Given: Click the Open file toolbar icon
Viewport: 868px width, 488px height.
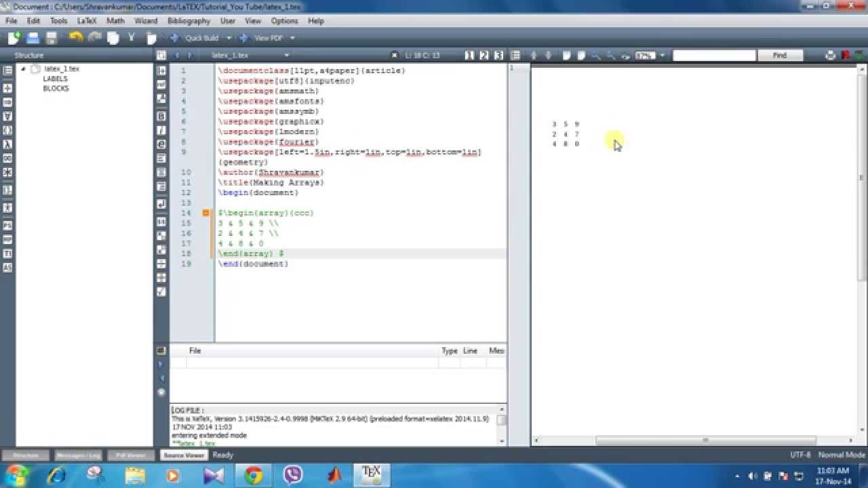Looking at the screenshot, I should pos(33,38).
